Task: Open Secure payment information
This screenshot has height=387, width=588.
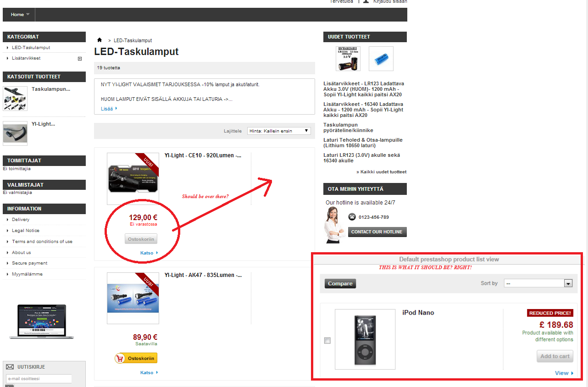Action: [30, 263]
